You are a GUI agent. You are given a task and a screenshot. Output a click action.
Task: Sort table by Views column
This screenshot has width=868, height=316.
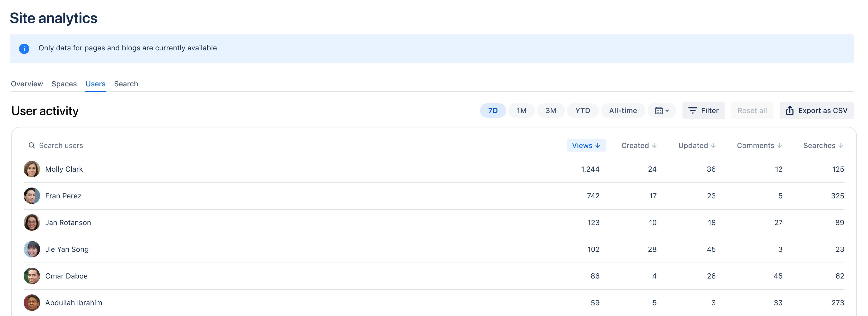tap(586, 145)
